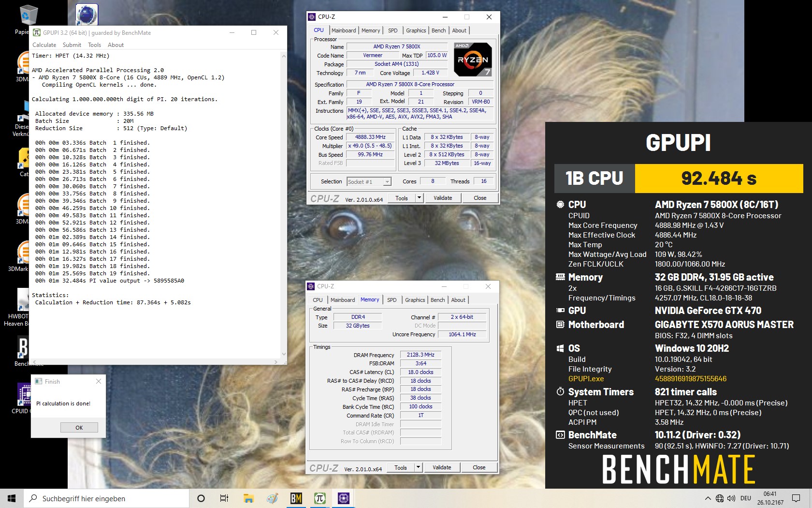812x508 pixels.
Task: Open Tools menu in GPUPI
Action: (94, 45)
